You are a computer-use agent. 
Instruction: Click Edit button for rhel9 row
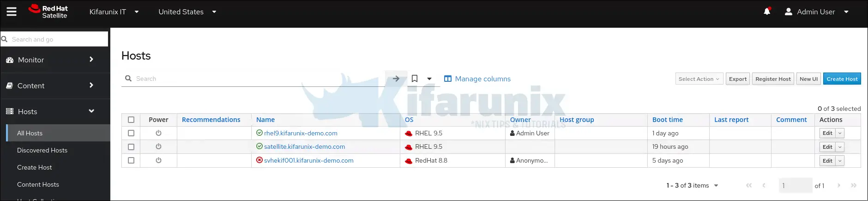click(x=827, y=134)
